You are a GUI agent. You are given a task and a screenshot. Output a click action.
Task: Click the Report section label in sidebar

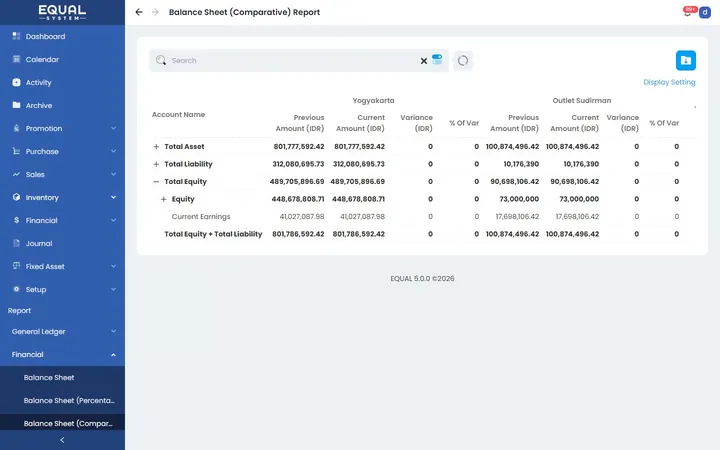[19, 310]
